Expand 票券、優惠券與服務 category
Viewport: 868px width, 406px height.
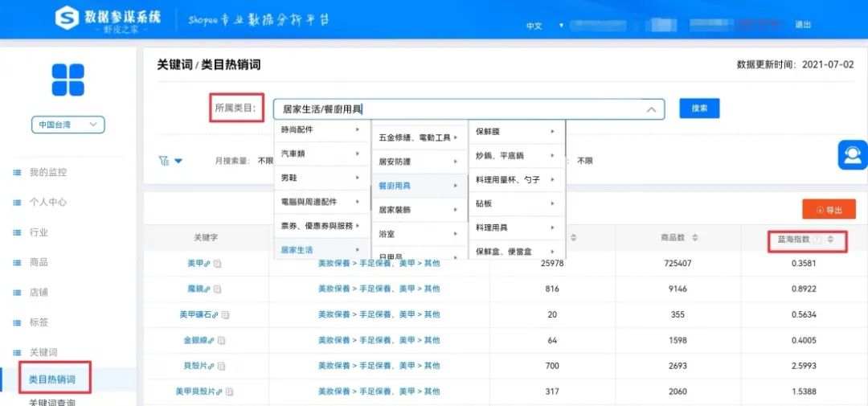tap(322, 225)
